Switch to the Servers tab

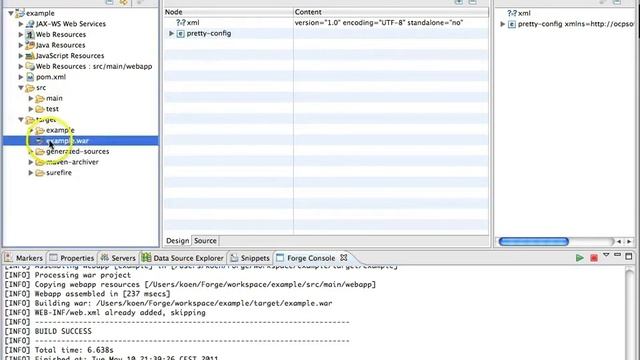118,258
